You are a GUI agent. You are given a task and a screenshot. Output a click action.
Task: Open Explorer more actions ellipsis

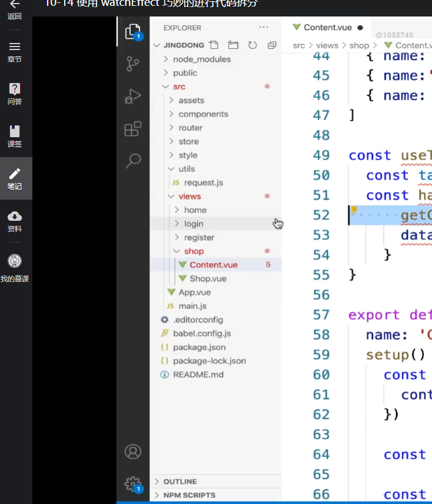(263, 27)
